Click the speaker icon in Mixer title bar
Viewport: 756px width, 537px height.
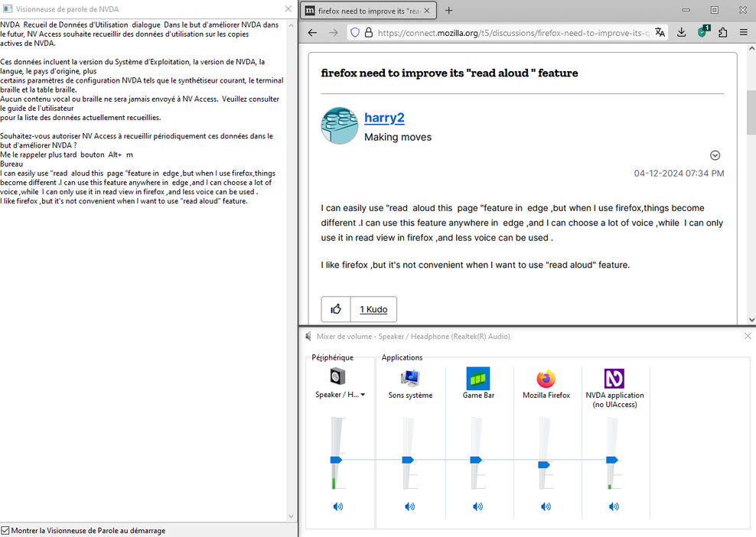tap(308, 336)
